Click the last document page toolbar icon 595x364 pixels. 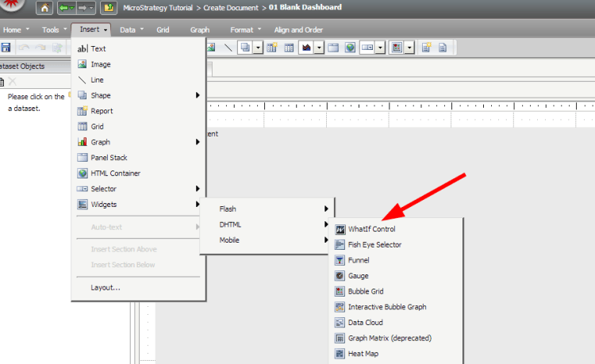pos(443,48)
